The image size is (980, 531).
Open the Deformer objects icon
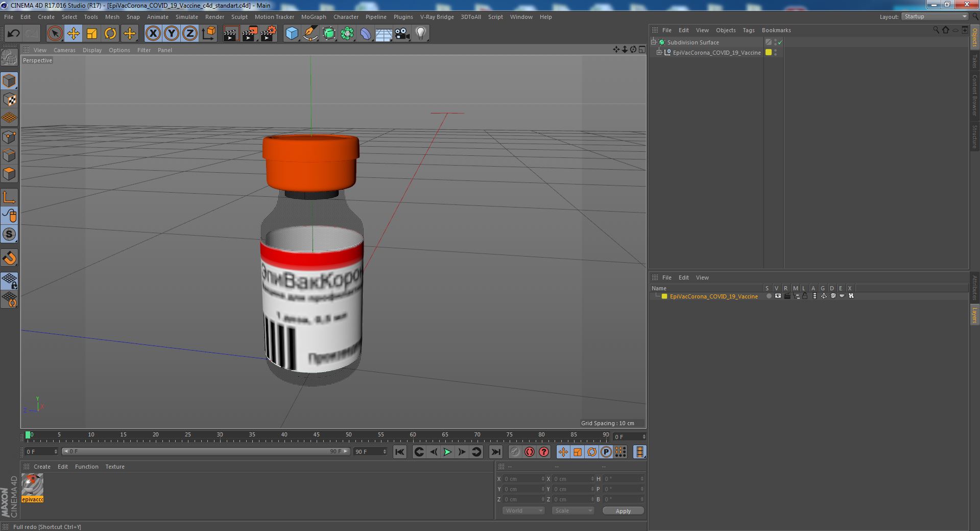366,34
